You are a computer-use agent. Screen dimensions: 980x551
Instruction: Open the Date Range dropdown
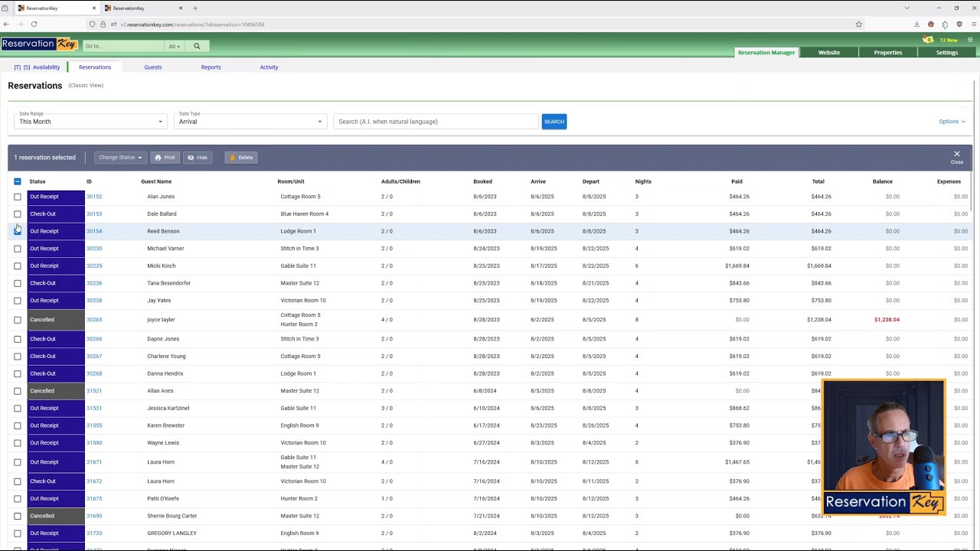pos(90,121)
